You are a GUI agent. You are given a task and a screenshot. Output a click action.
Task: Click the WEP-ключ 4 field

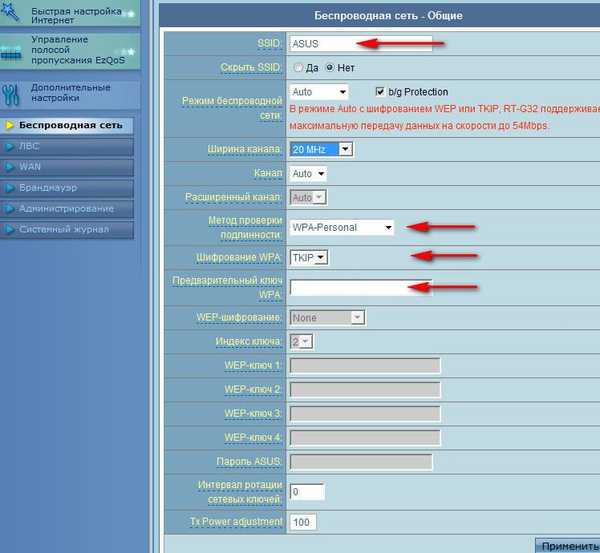pos(365,438)
